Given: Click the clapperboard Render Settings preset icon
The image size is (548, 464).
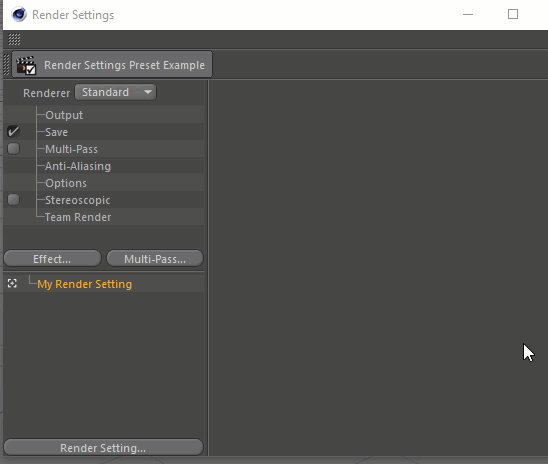Looking at the screenshot, I should tap(26, 65).
